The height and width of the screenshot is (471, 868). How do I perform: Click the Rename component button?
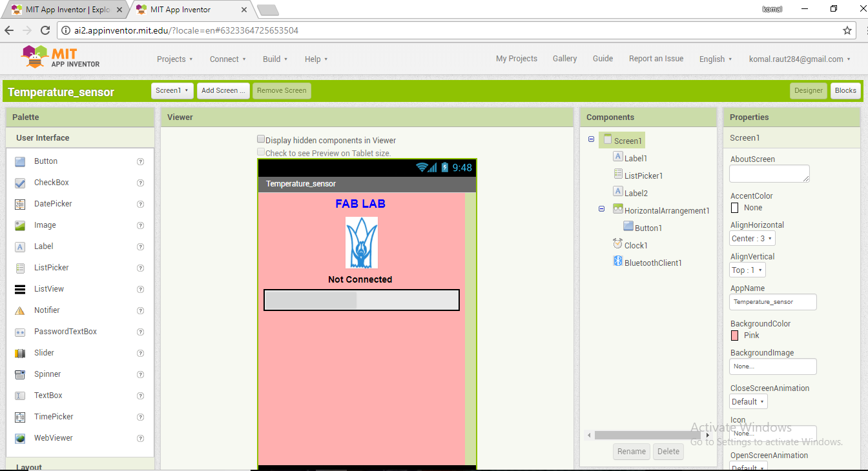(632, 452)
